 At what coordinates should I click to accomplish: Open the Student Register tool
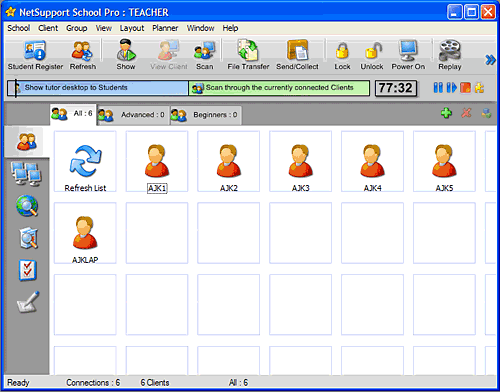[35, 55]
